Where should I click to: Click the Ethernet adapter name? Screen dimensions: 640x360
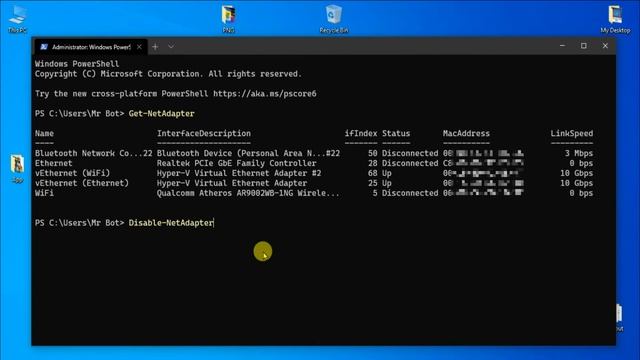(x=53, y=163)
